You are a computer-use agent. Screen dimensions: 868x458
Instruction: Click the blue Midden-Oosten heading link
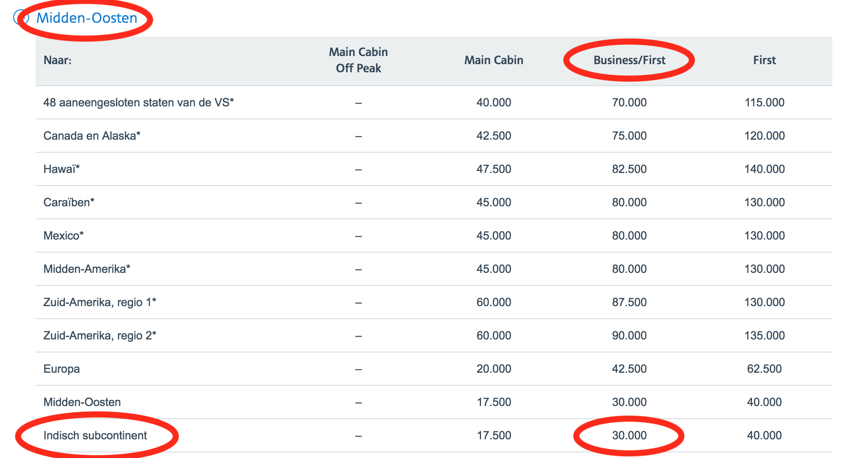[x=87, y=18]
